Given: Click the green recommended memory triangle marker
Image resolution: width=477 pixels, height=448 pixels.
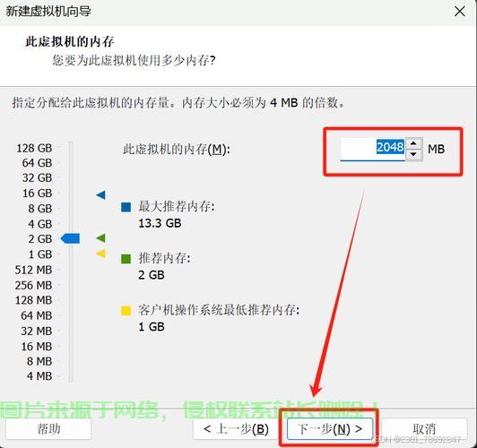Looking at the screenshot, I should point(101,238).
